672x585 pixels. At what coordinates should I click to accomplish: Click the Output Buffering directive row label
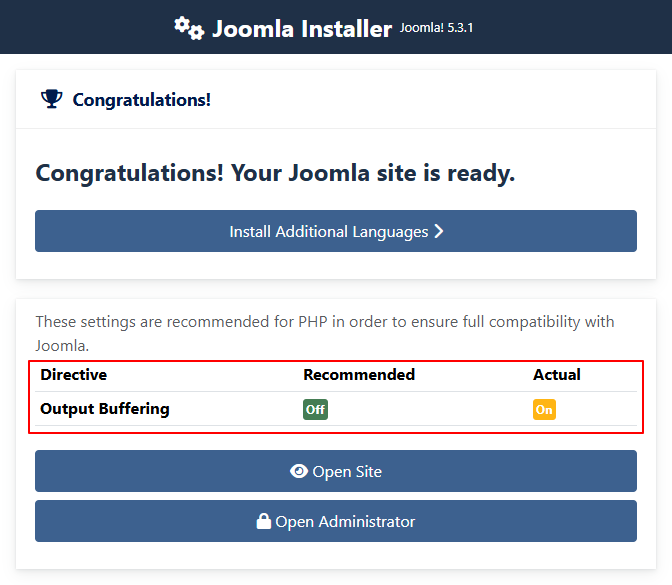(x=105, y=409)
